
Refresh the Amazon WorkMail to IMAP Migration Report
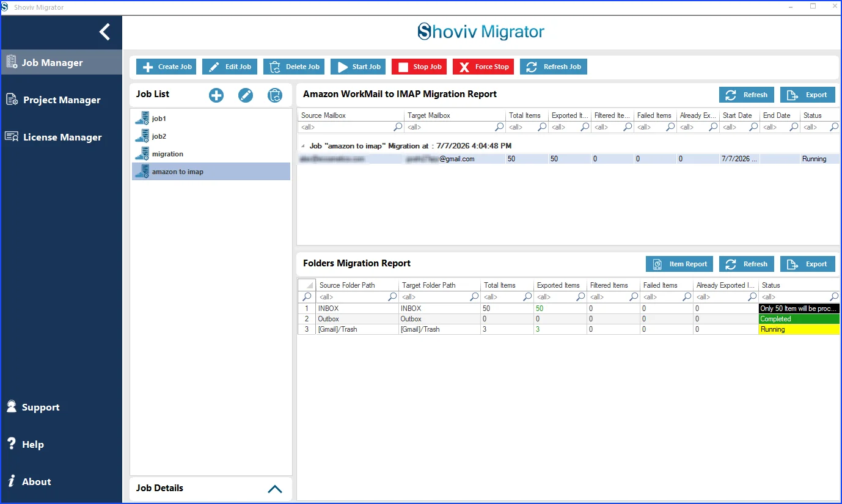747,95
